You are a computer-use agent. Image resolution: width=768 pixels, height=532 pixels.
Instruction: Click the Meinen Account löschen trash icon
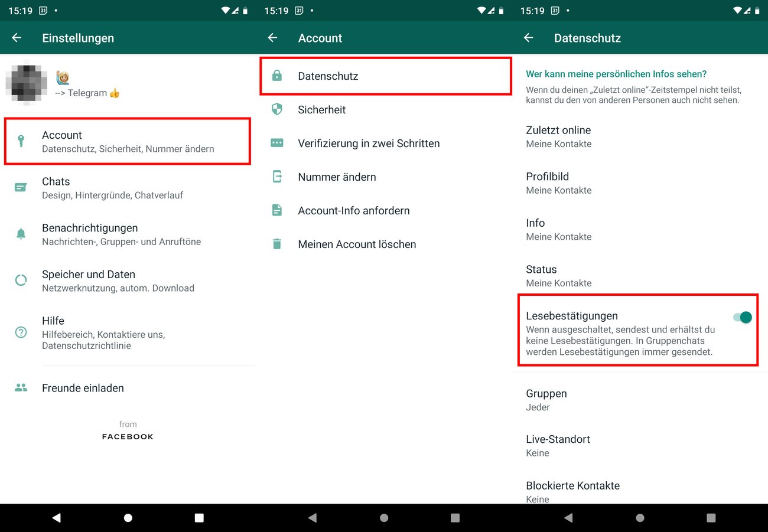pyautogui.click(x=276, y=244)
